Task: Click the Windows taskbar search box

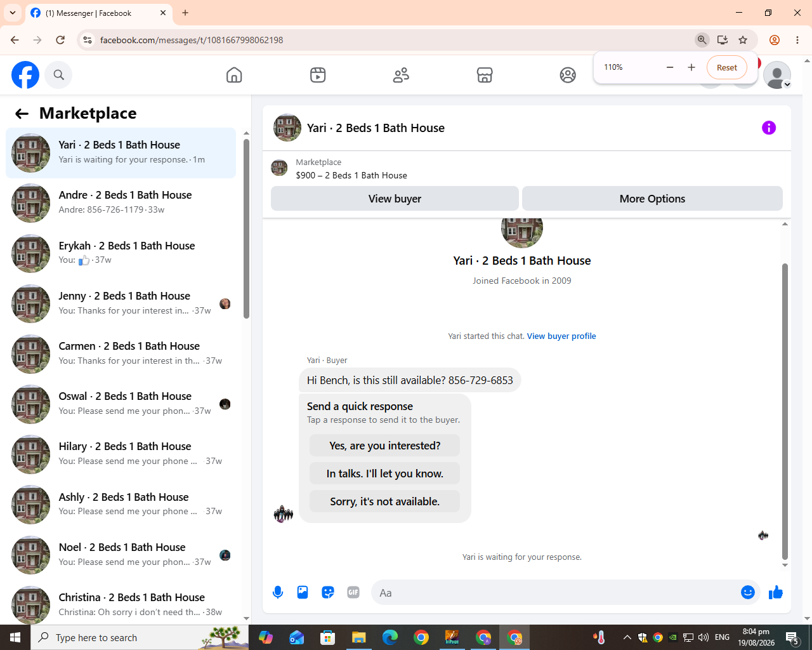Action: (140, 637)
